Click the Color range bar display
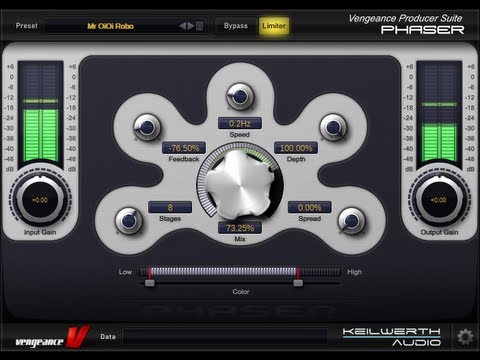 pyautogui.click(x=240, y=271)
